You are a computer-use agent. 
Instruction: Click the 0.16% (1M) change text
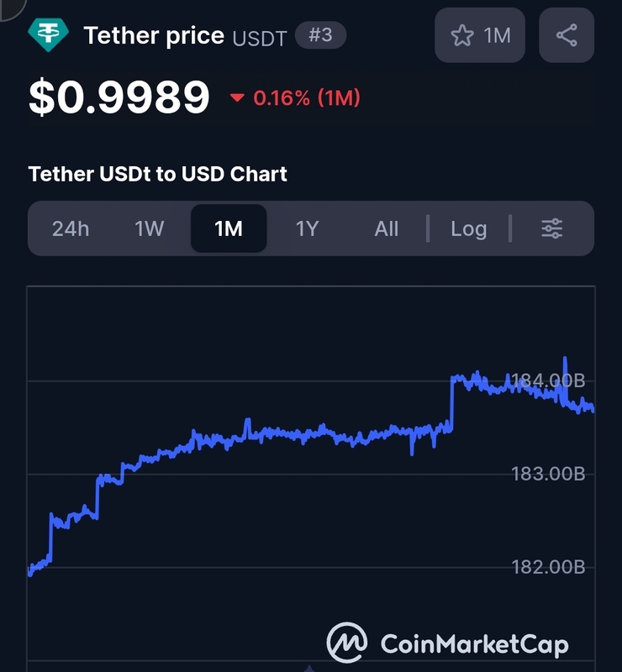pyautogui.click(x=307, y=98)
